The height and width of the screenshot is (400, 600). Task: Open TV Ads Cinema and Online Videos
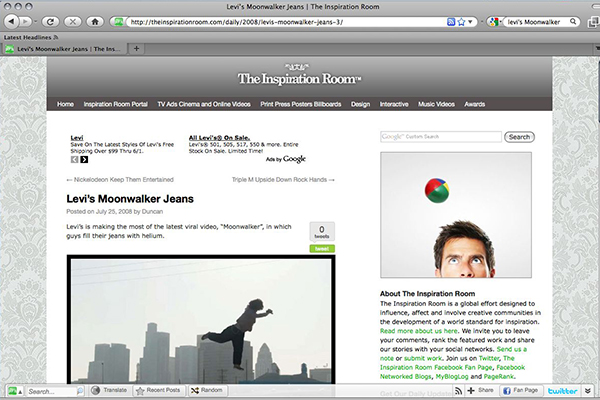204,104
